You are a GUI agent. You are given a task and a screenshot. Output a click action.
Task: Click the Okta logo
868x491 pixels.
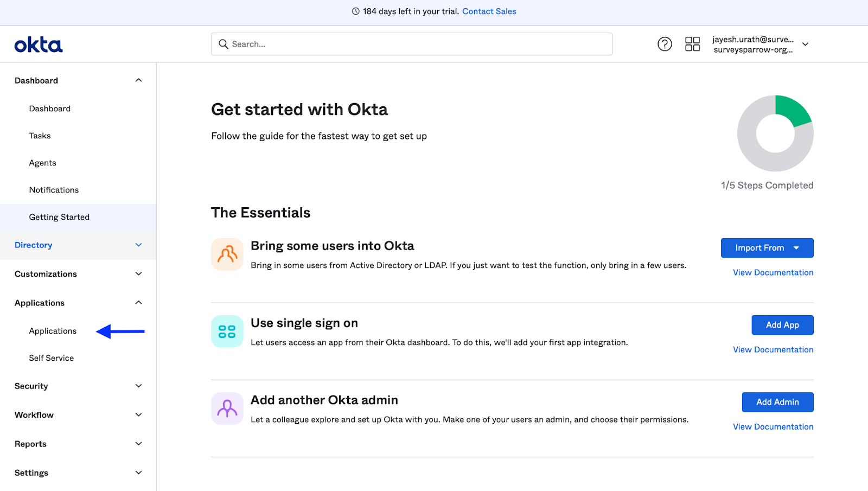click(x=39, y=44)
